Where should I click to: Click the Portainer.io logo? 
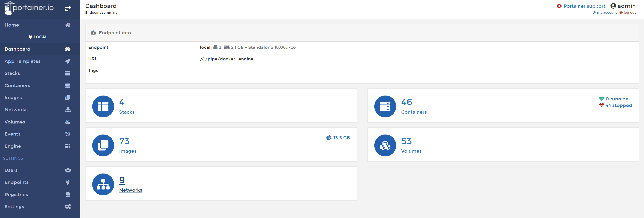coord(29,8)
